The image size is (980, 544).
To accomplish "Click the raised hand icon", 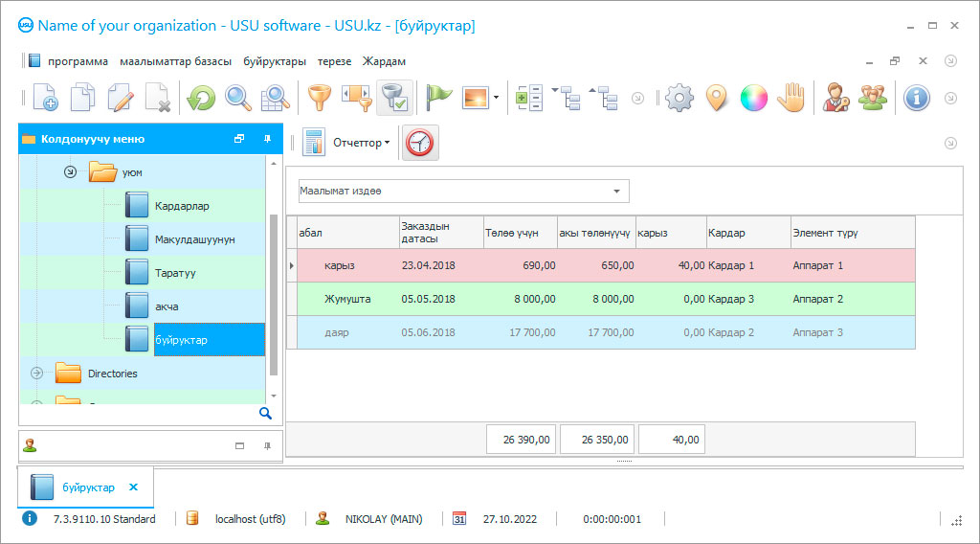I will [x=791, y=98].
